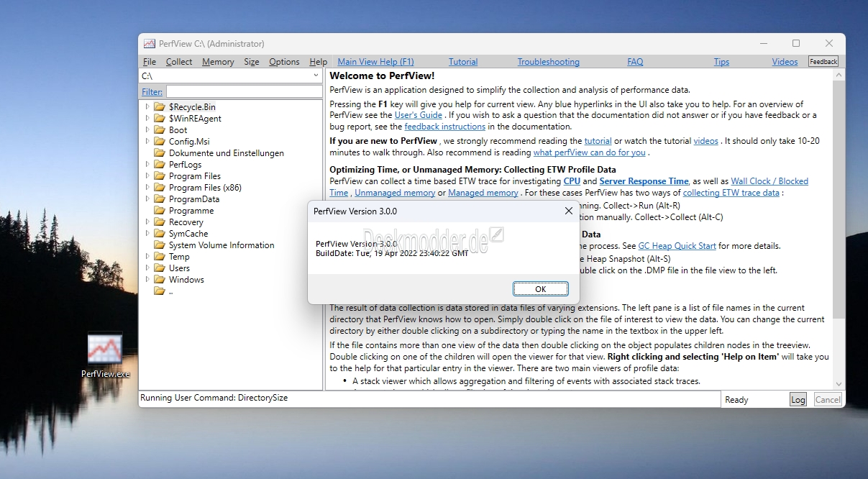
Task: Open the Unmanaged memory link
Action: 395,193
